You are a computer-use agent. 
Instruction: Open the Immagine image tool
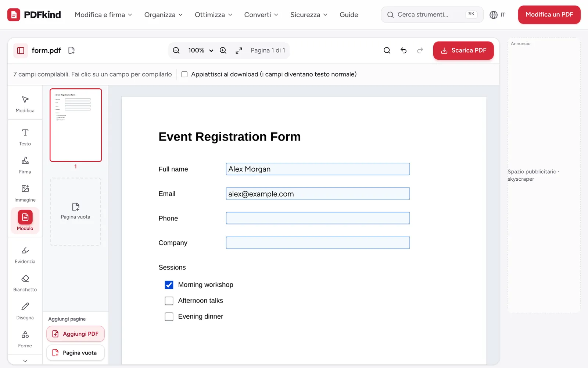[25, 194]
